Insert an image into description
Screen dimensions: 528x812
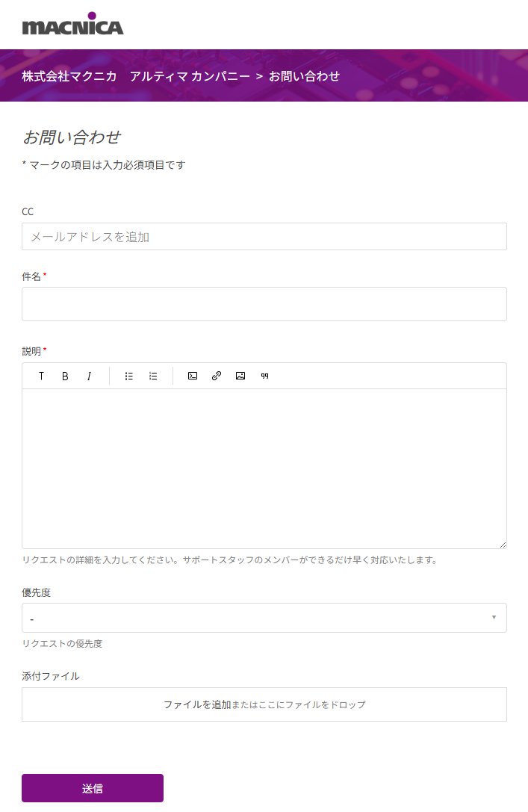pyautogui.click(x=240, y=376)
